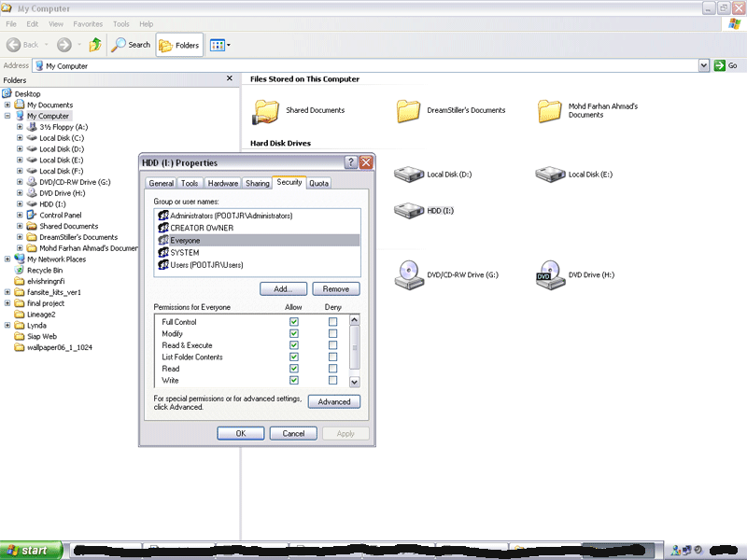Select Desktop at top of folder tree
The height and width of the screenshot is (560, 747).
point(27,94)
